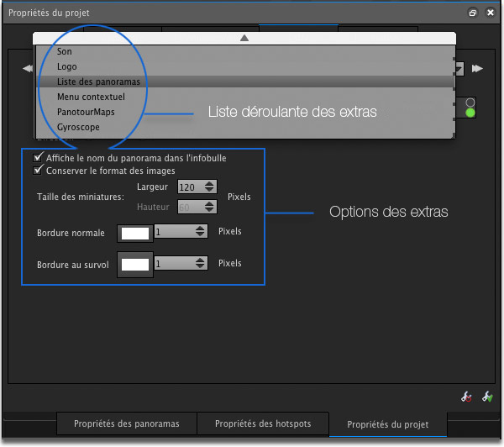Switch to Propriétés du projet bottom tab
504x447 pixels.
[387, 424]
